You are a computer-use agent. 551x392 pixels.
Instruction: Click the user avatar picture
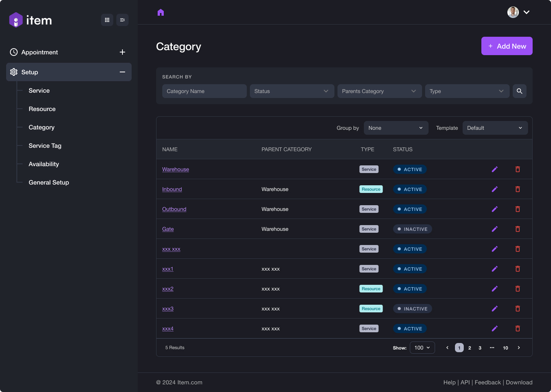click(x=513, y=12)
